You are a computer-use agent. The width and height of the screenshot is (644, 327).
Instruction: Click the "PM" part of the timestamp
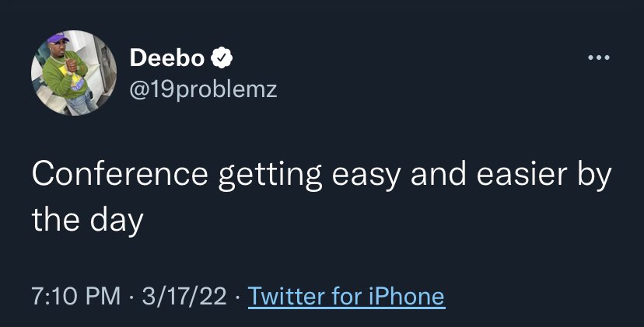pyautogui.click(x=105, y=296)
